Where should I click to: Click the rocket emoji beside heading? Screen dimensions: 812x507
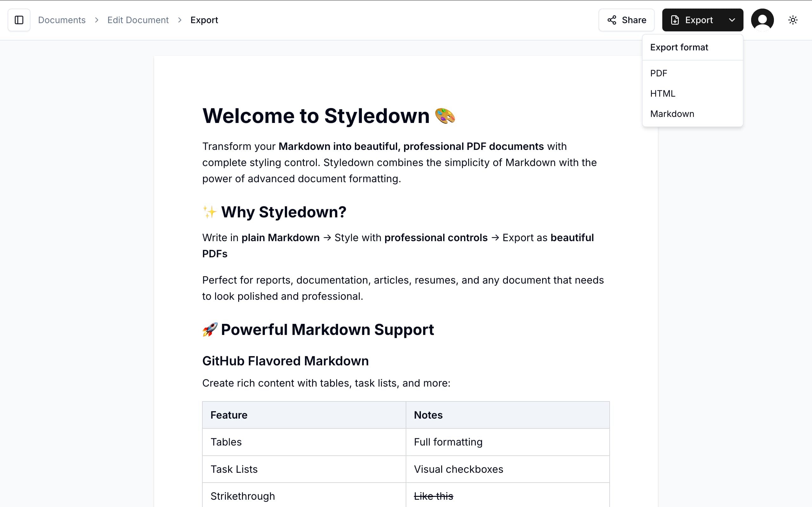pos(210,330)
